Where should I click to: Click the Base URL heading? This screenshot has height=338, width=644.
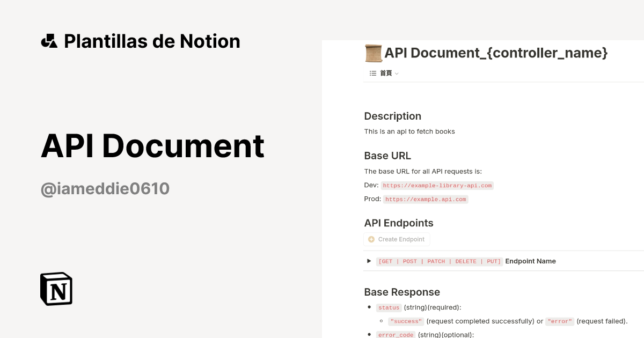pos(387,156)
